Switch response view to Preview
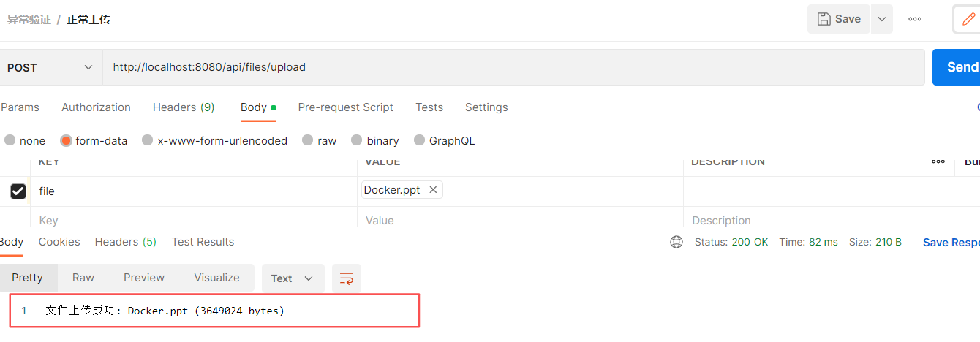 144,278
